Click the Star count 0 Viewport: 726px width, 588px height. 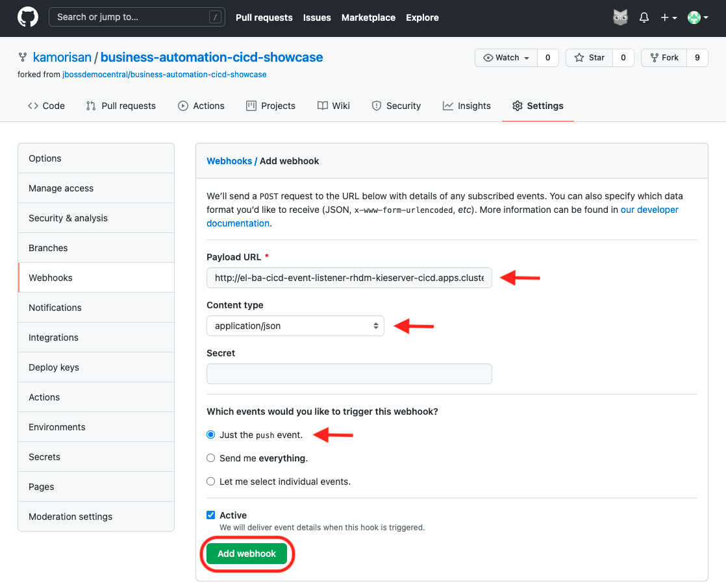(x=623, y=58)
